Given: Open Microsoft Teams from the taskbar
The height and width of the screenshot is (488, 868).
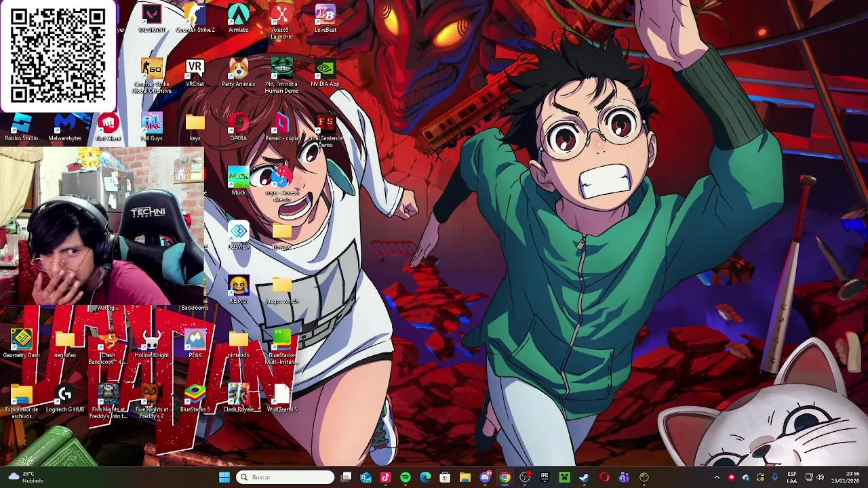Looking at the screenshot, I should [624, 477].
